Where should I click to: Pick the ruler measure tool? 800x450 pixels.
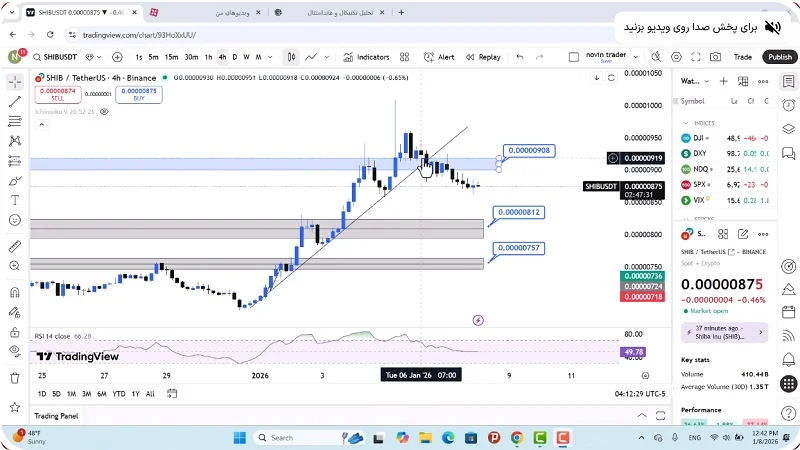[15, 245]
